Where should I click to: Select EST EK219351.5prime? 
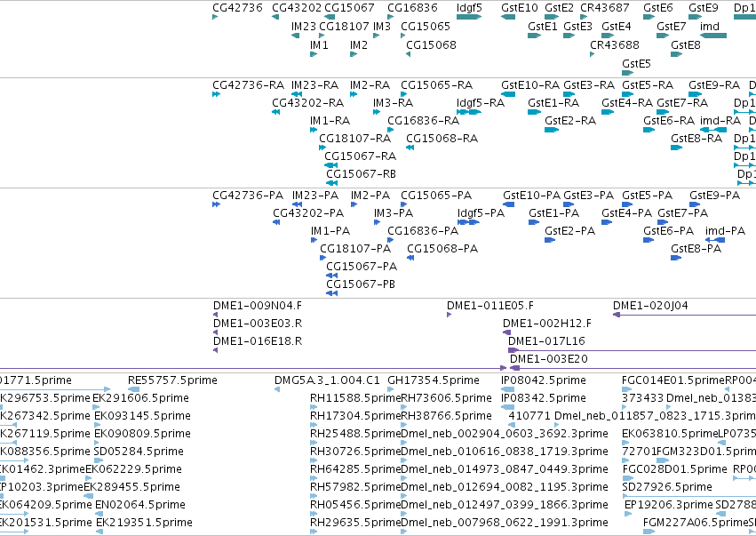pyautogui.click(x=144, y=523)
